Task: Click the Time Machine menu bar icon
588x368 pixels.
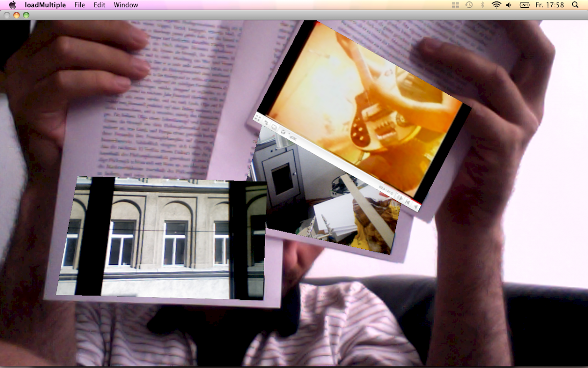Action: pyautogui.click(x=469, y=5)
